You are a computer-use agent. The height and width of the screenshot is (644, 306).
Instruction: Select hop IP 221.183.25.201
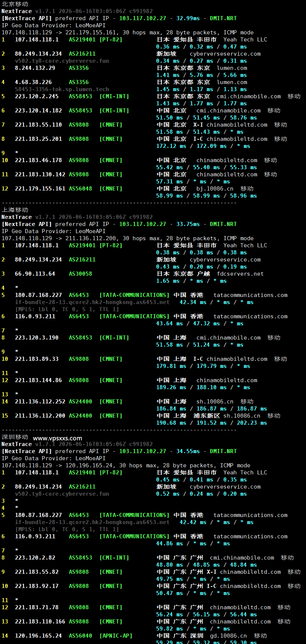pyautogui.click(x=38, y=139)
